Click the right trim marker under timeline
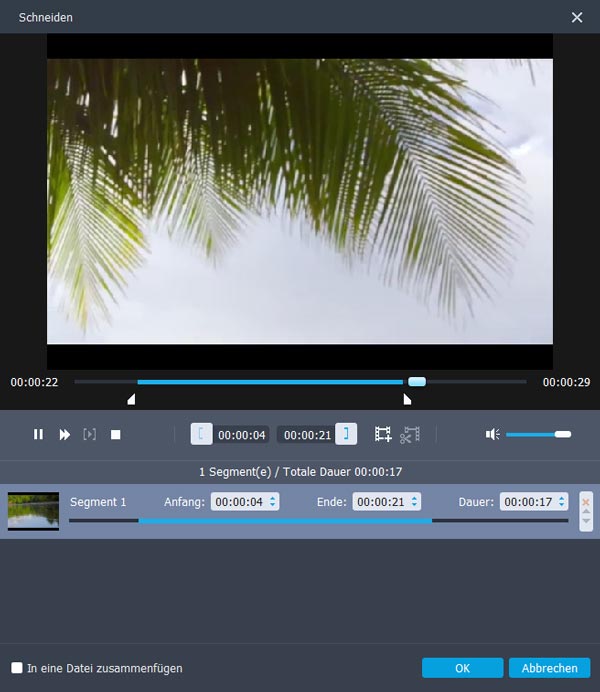Viewport: 600px width, 692px height. (x=407, y=399)
